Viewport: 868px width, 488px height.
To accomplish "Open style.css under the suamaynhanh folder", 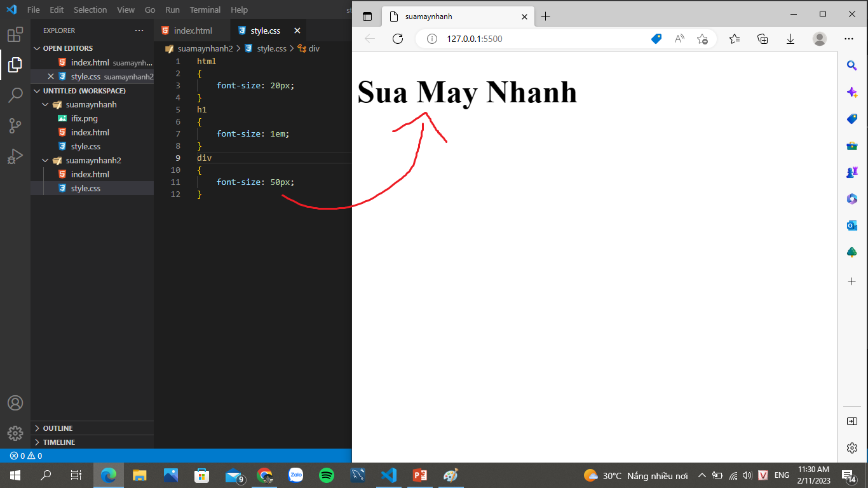I will (x=92, y=147).
